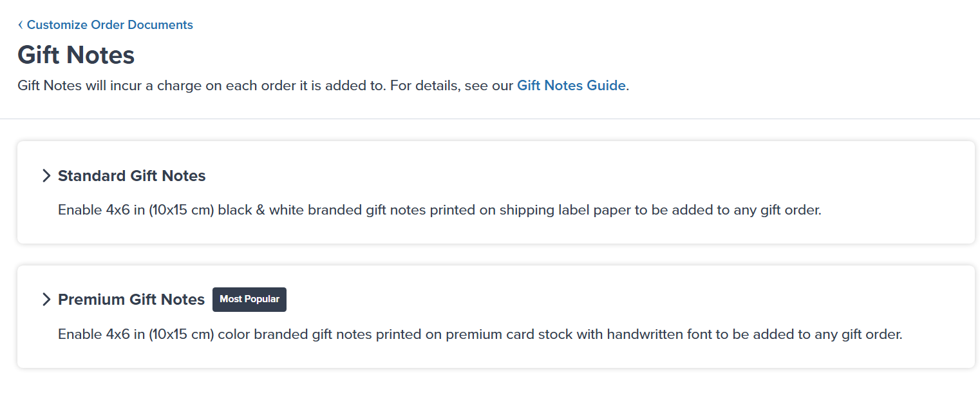Expand the Premium Gift Notes disclosure arrow
The height and width of the screenshot is (404, 980).
coord(46,299)
